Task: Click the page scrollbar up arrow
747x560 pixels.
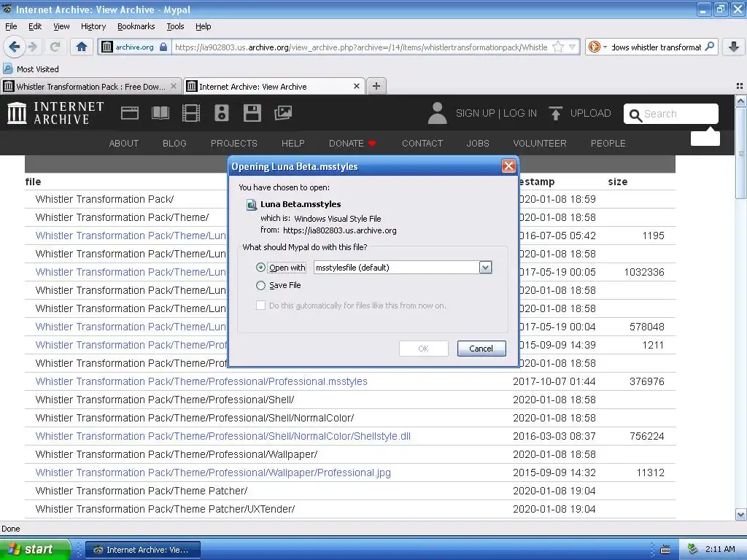Action: 740,101
